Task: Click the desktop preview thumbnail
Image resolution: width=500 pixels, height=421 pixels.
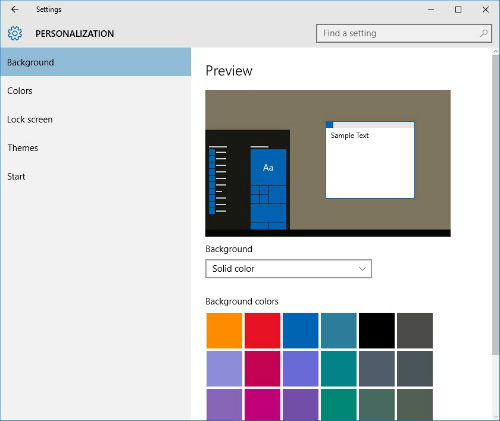Action: pyautogui.click(x=328, y=163)
